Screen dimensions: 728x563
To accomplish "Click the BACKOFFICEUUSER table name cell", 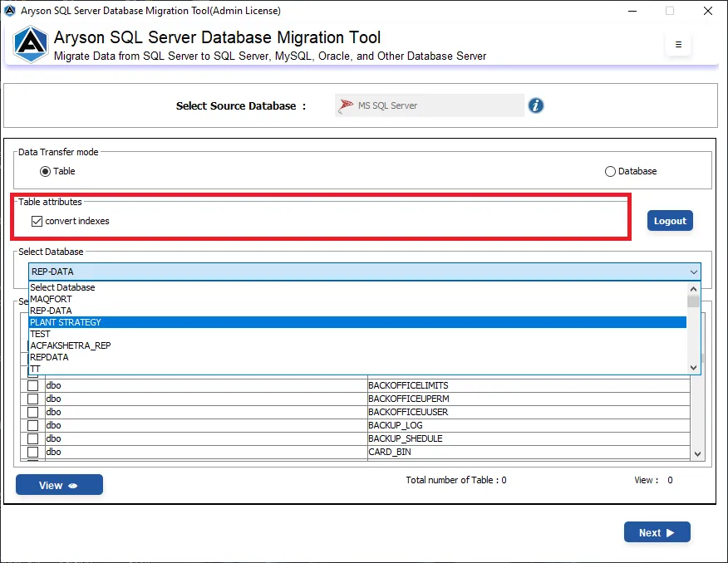I will 529,412.
